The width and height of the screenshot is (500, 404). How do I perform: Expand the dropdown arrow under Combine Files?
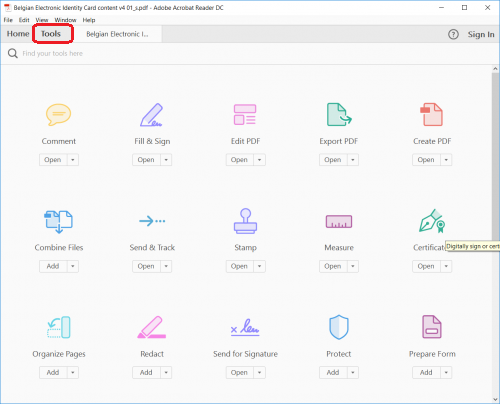(x=73, y=266)
